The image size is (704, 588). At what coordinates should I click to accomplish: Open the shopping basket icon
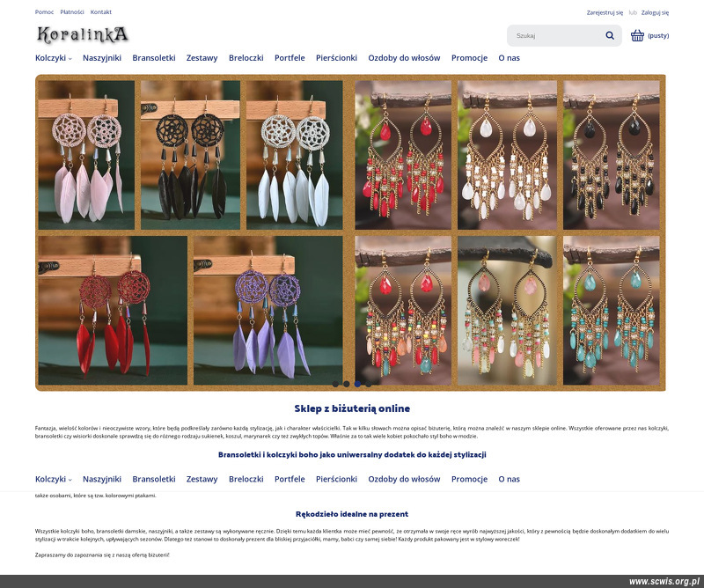click(x=637, y=35)
